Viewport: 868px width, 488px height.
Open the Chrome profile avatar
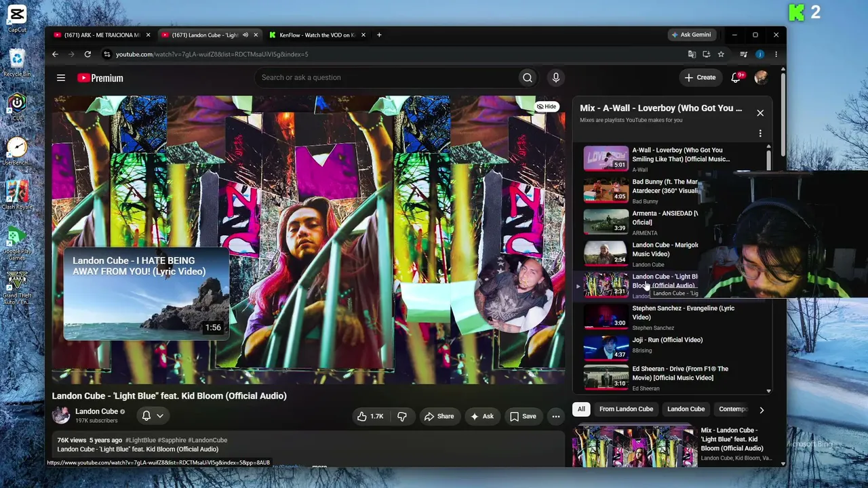[x=759, y=54]
